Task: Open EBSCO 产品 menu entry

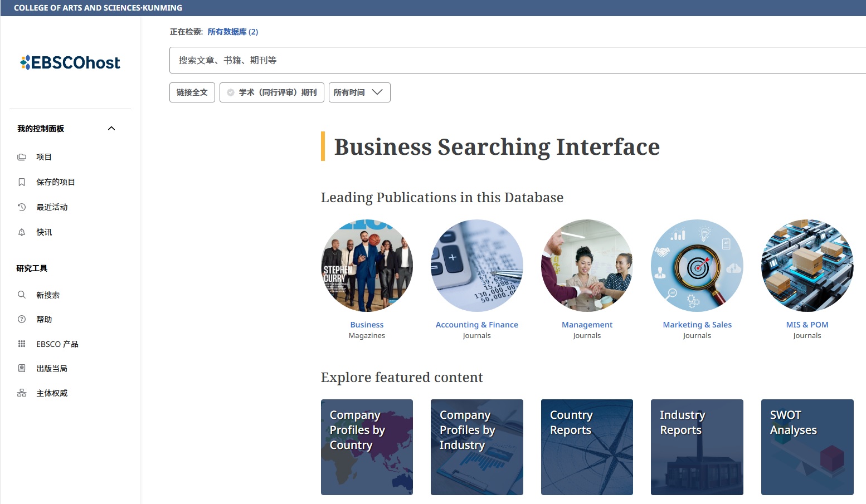Action: [x=57, y=344]
